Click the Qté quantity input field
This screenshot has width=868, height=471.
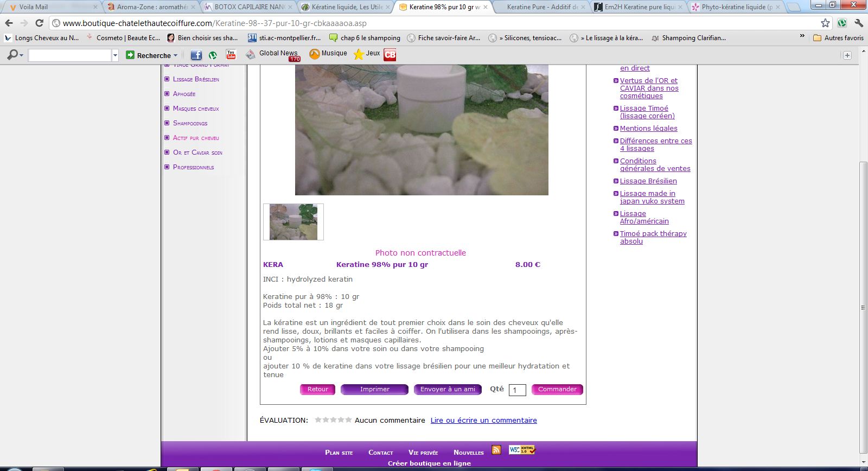click(517, 390)
